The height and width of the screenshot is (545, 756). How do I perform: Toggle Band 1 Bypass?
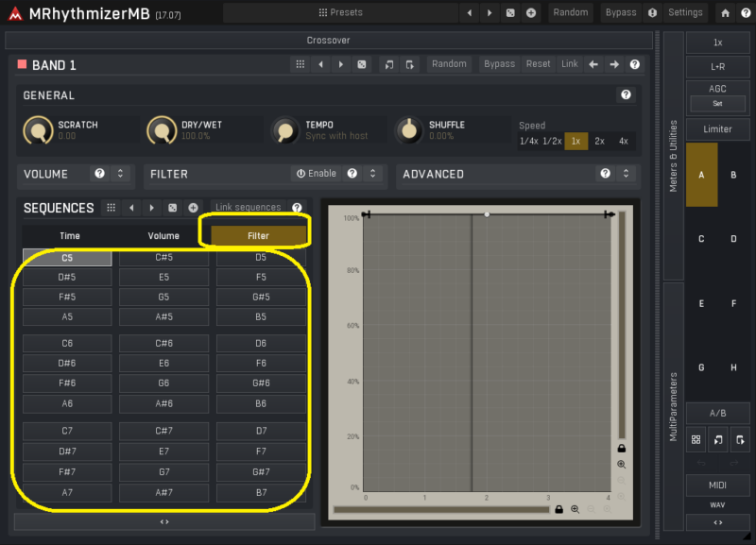tap(499, 64)
